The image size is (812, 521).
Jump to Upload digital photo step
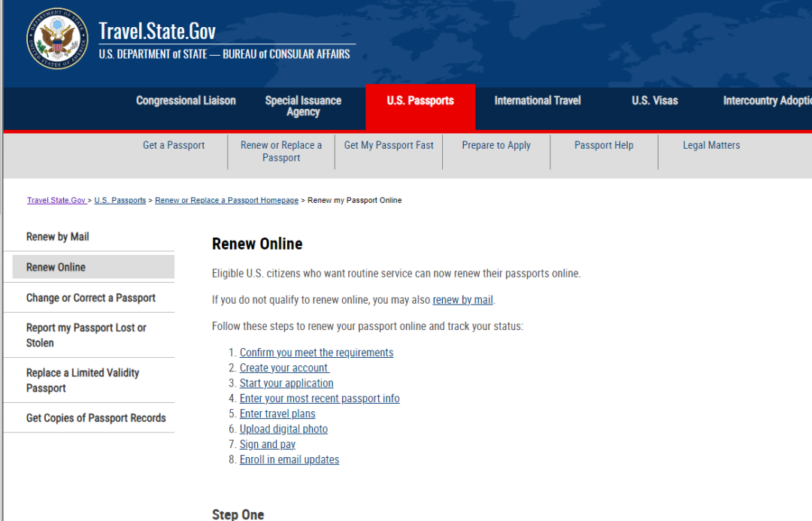coord(283,429)
